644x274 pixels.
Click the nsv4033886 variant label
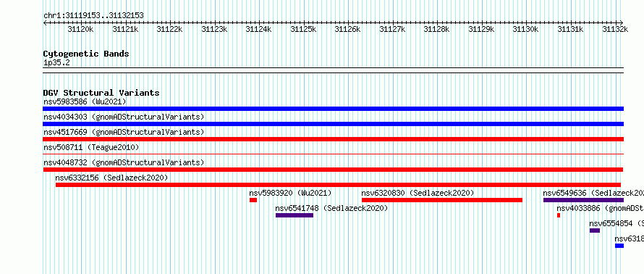[x=600, y=208]
